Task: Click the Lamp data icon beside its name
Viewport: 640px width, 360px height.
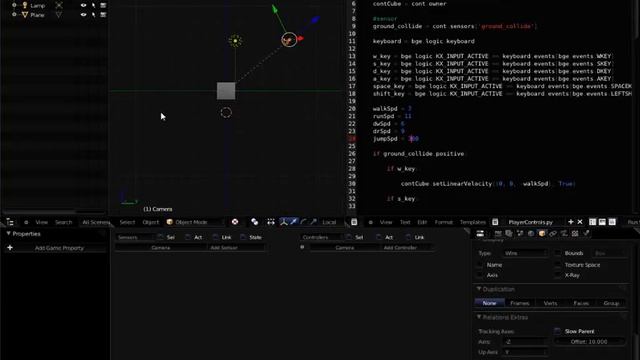Action: [x=59, y=5]
